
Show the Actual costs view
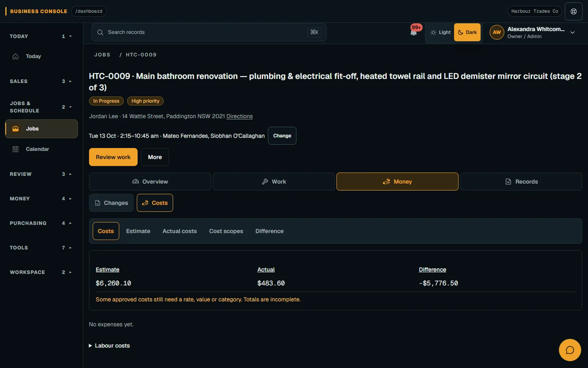(x=180, y=231)
